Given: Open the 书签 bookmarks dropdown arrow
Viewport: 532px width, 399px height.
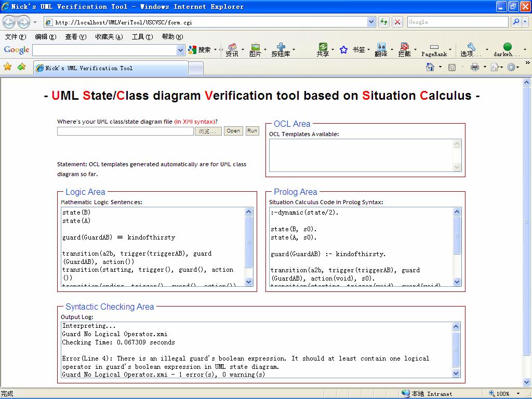Looking at the screenshot, I should 368,50.
